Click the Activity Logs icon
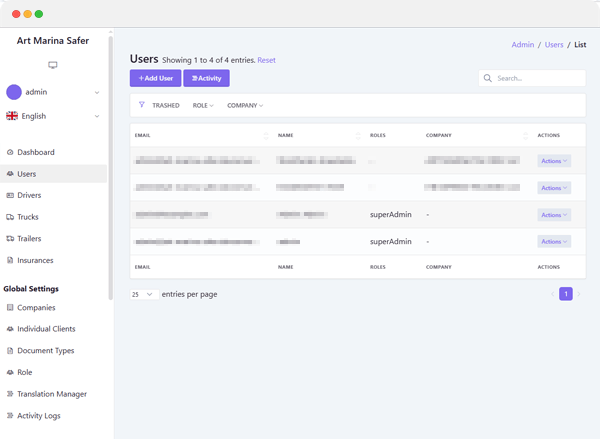 pos(10,415)
